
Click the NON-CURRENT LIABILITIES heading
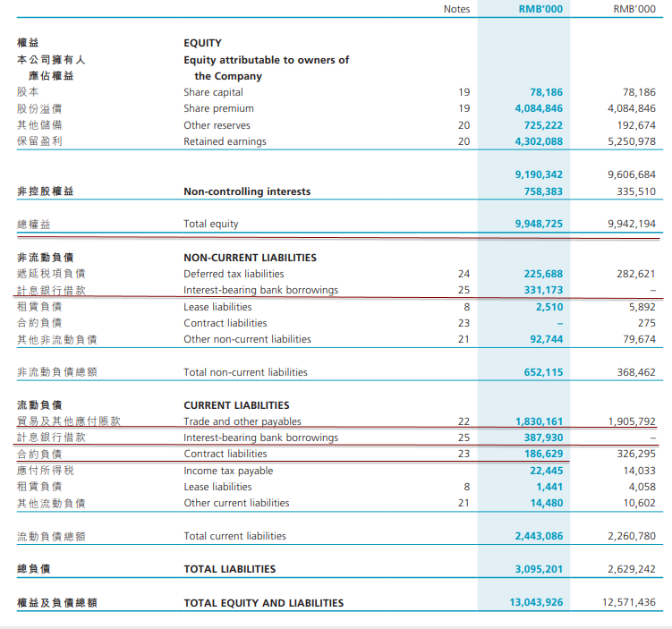250,258
